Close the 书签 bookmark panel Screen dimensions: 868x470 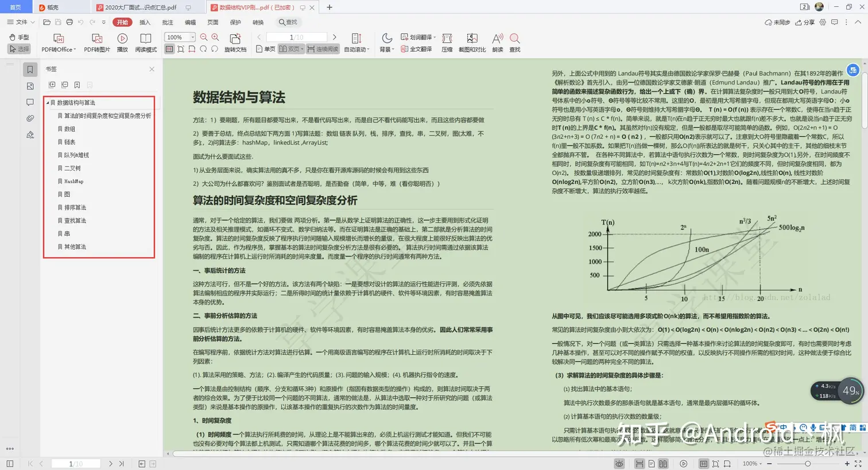(x=152, y=69)
